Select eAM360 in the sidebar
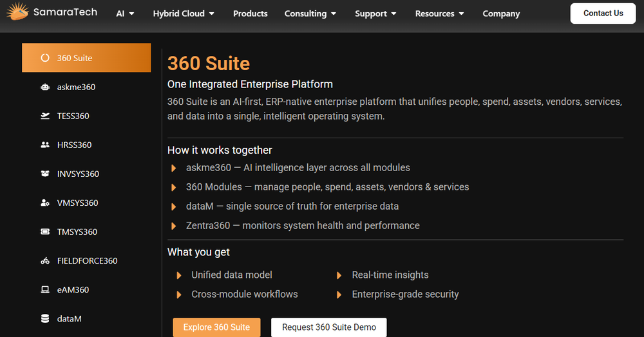644x337 pixels. (x=86, y=289)
